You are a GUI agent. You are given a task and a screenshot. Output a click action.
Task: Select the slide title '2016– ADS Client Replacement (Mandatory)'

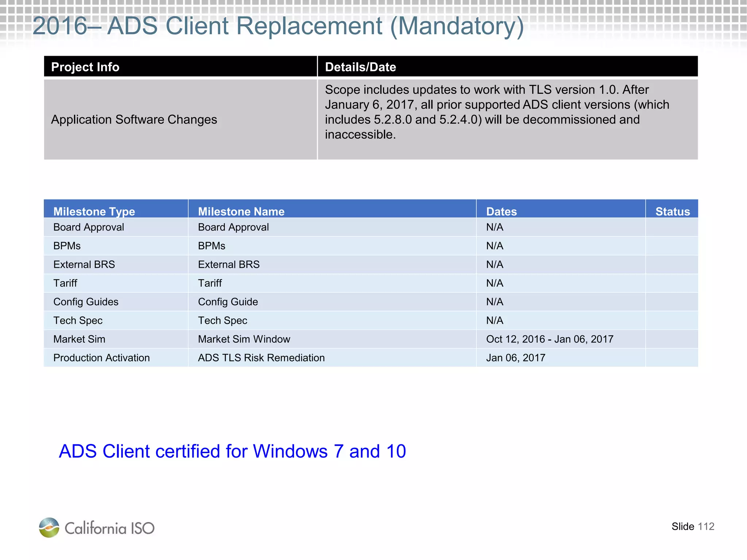pos(278,26)
